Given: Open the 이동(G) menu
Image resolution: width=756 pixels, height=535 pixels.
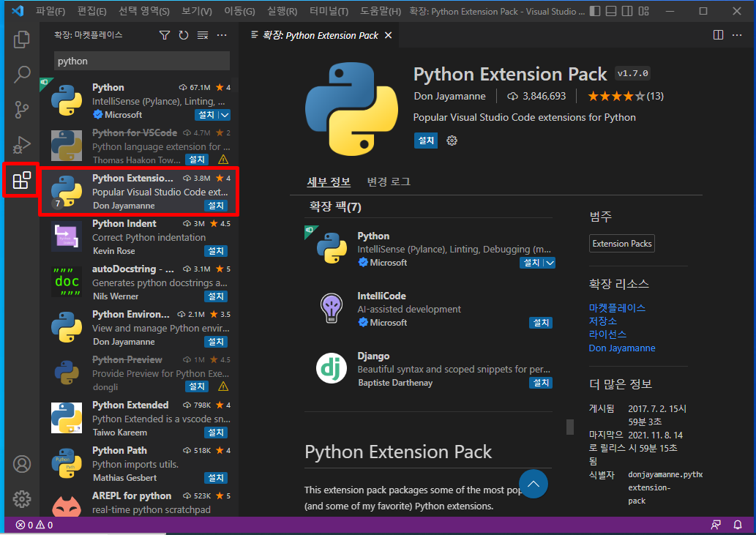Looking at the screenshot, I should tap(239, 11).
